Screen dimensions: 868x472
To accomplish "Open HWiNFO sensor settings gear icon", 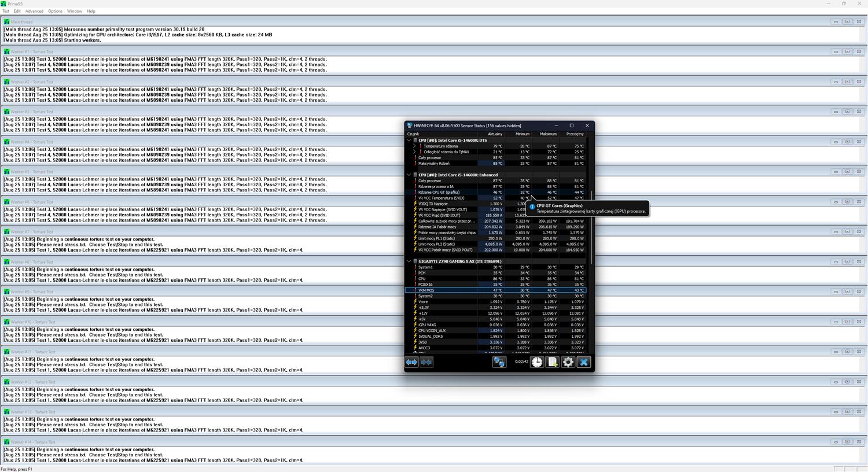I will (568, 362).
